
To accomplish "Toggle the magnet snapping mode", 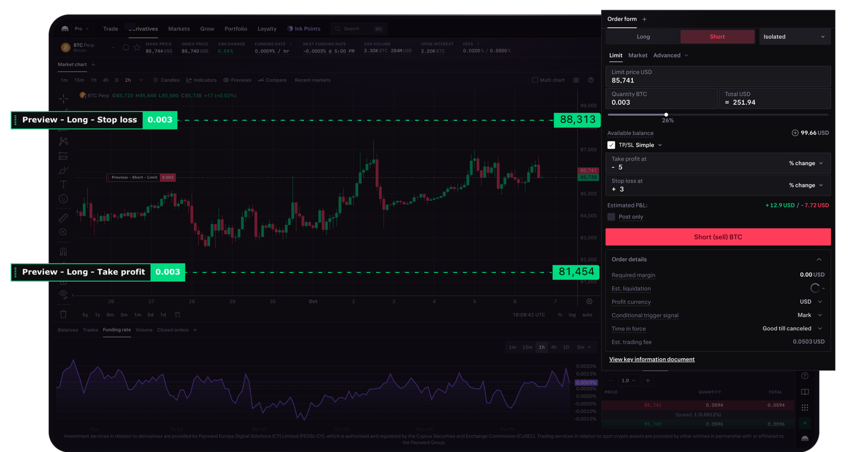I will pos(63,252).
